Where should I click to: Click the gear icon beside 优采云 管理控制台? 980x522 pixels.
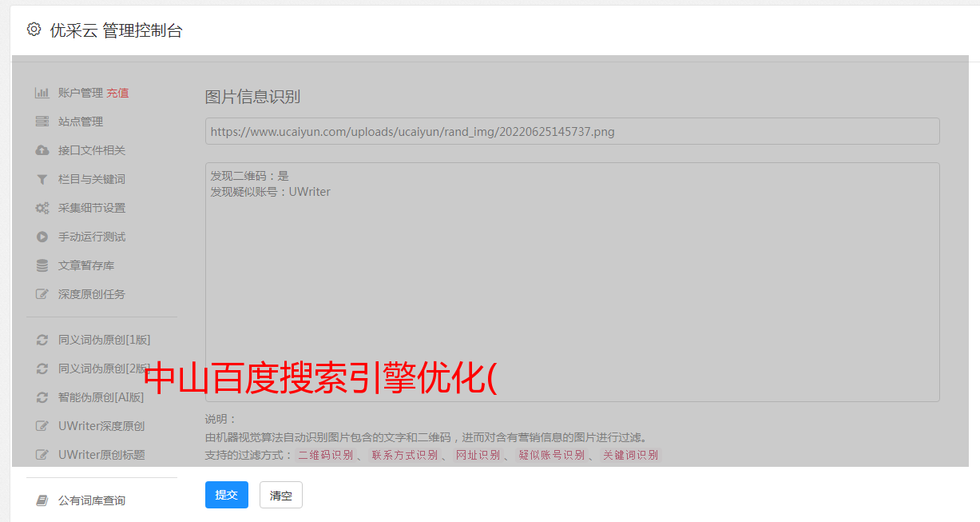pos(34,30)
